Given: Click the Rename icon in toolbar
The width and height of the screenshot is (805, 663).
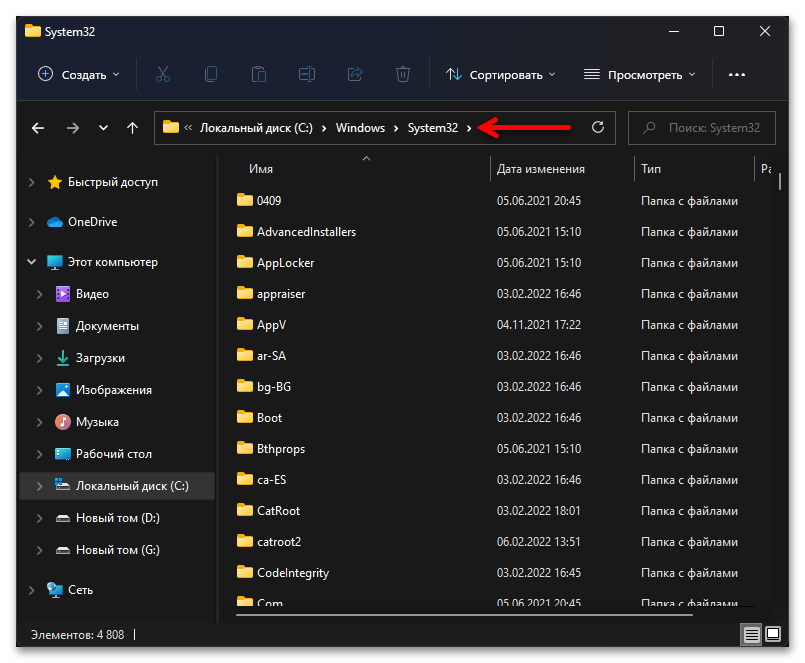Looking at the screenshot, I should click(x=306, y=74).
